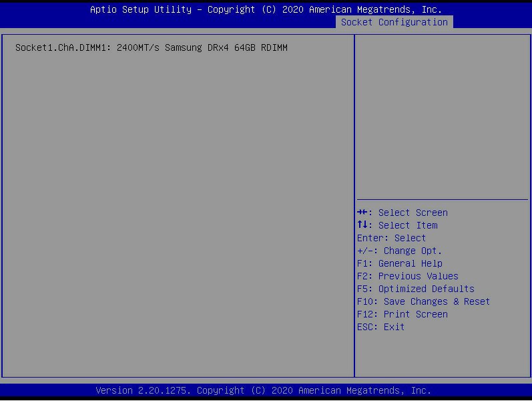Click the 'F1: General Help' text
The width and height of the screenshot is (532, 401).
(400, 263)
